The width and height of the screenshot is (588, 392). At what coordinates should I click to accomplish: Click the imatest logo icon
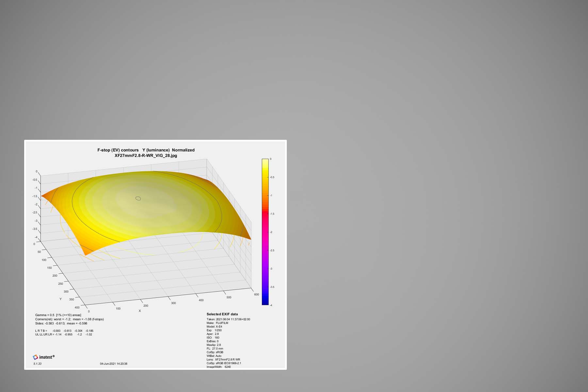coord(35,357)
